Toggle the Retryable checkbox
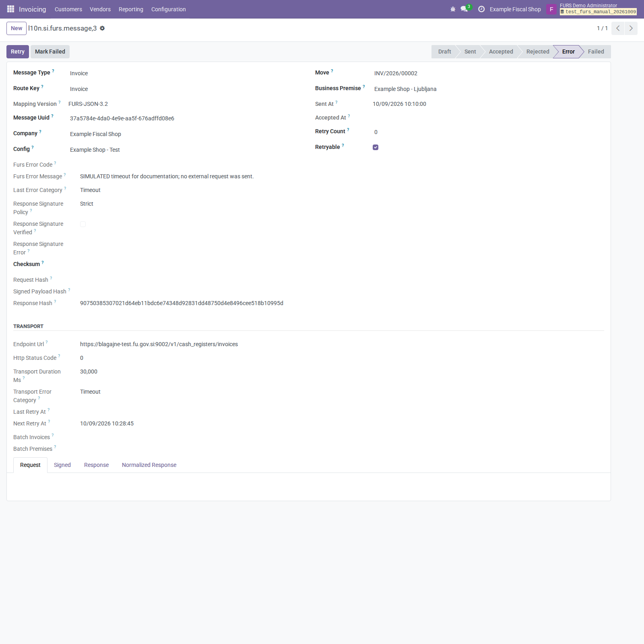Viewport: 644px width, 644px height. pyautogui.click(x=376, y=147)
